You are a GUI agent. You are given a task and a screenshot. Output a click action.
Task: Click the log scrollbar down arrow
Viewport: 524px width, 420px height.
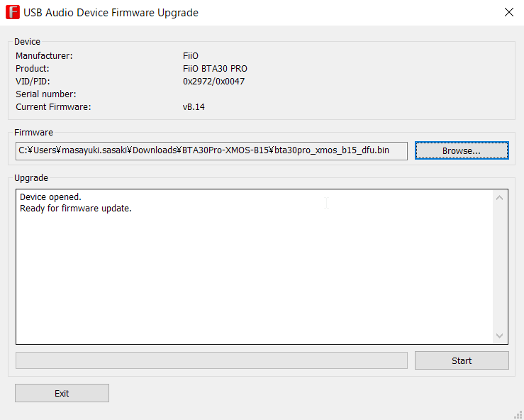(x=499, y=336)
